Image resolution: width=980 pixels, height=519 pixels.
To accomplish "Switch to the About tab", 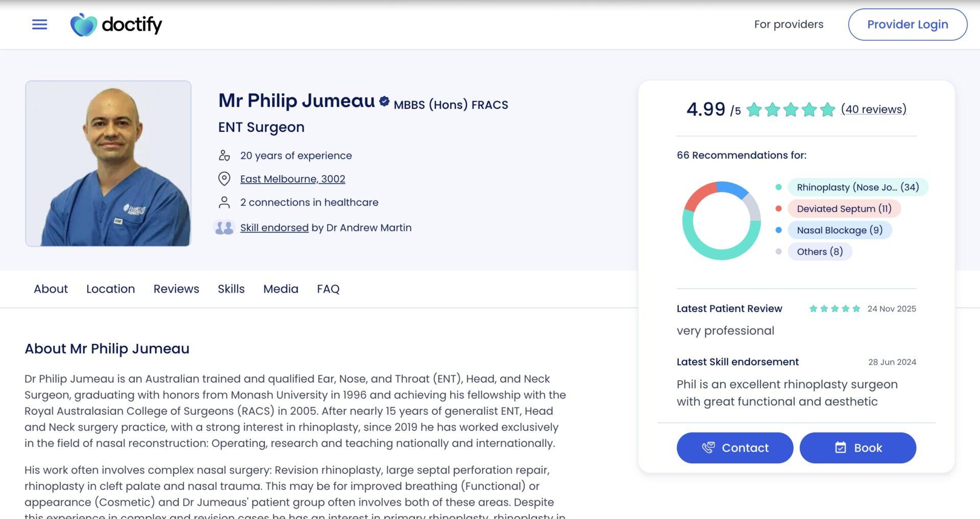I will tap(51, 289).
